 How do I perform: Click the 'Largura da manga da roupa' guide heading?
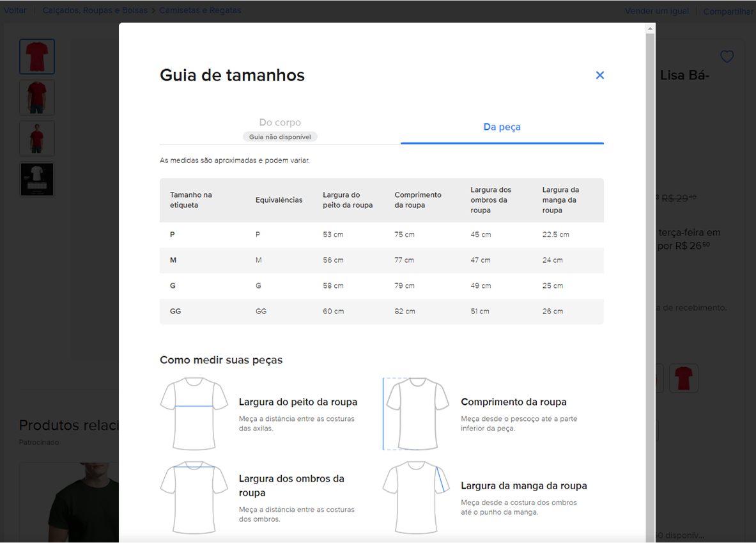524,485
